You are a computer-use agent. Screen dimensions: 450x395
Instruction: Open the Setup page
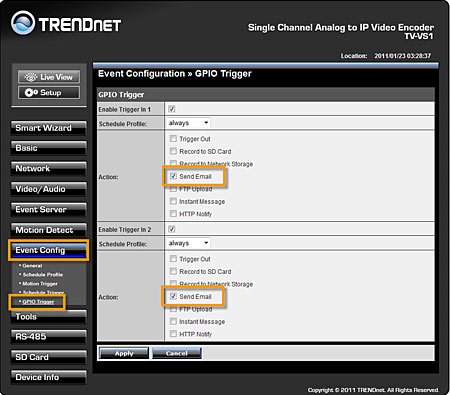49,93
